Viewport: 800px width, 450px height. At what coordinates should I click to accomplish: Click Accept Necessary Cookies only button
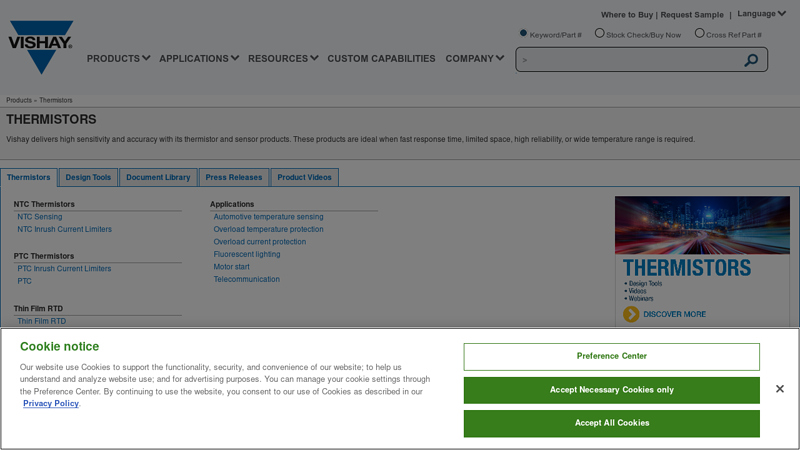pyautogui.click(x=612, y=390)
